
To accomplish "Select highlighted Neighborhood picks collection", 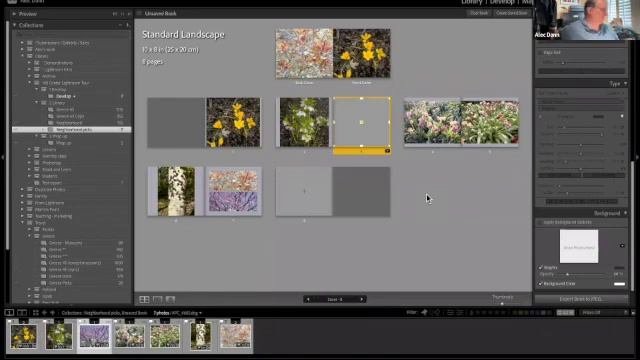I will [72, 129].
